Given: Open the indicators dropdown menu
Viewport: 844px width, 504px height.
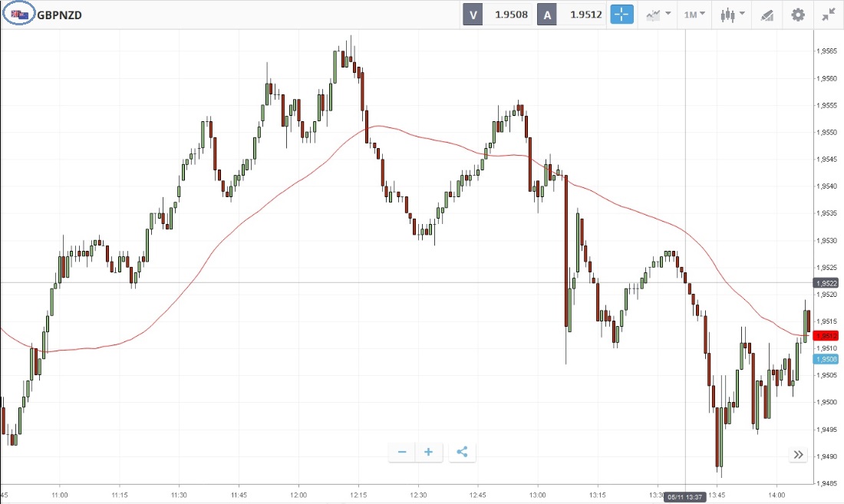Looking at the screenshot, I should point(658,15).
